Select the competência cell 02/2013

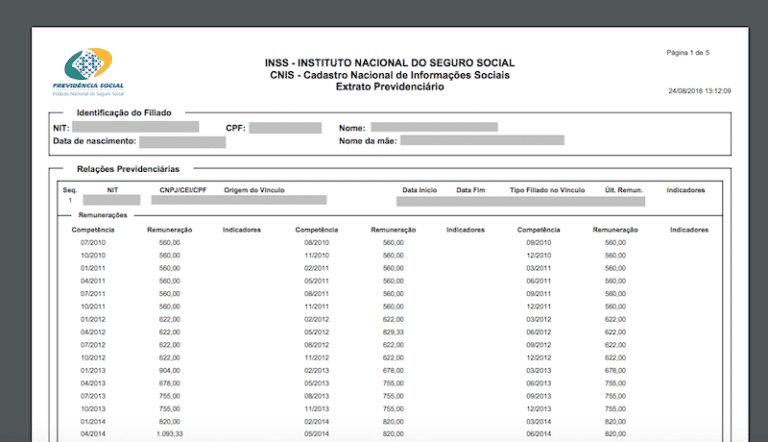(x=316, y=370)
